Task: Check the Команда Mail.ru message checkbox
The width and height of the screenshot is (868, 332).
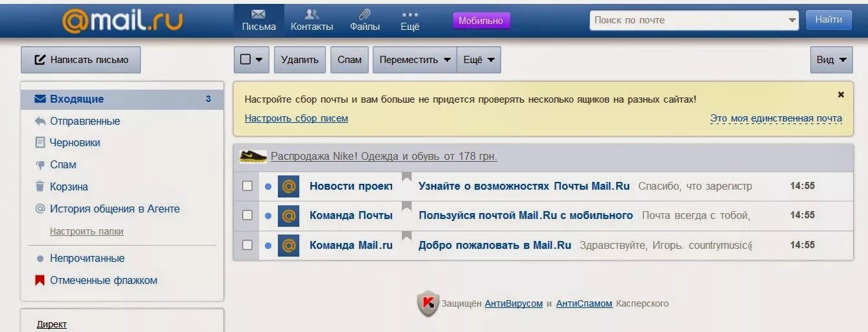Action: tap(247, 246)
